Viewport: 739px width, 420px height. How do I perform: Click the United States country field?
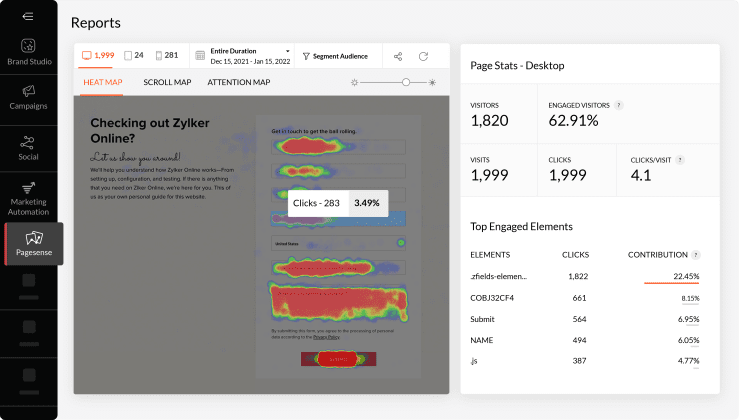point(338,243)
